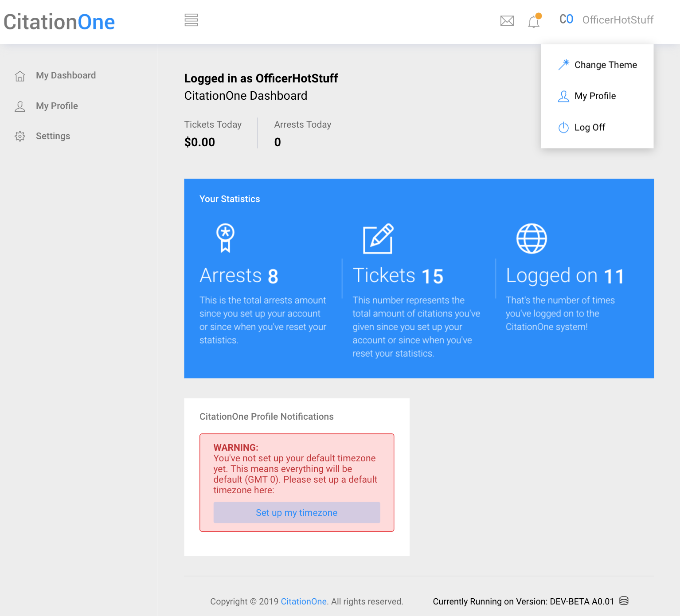Click the sidebar user profile icon
Image resolution: width=680 pixels, height=616 pixels.
click(x=20, y=106)
